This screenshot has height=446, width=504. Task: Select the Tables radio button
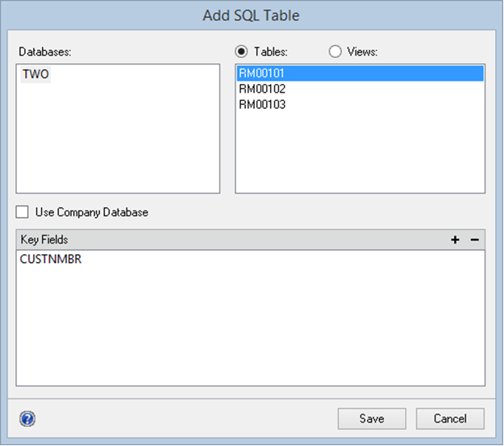tap(241, 52)
